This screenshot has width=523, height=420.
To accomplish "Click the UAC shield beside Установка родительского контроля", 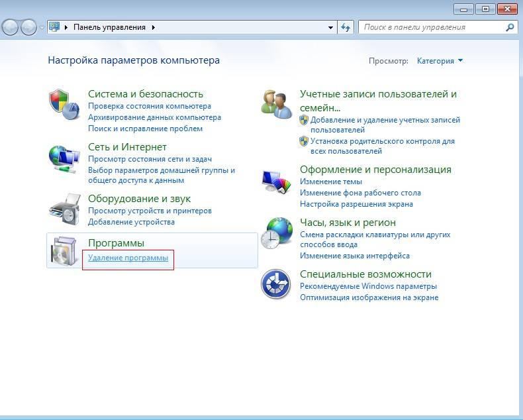I will pyautogui.click(x=303, y=141).
